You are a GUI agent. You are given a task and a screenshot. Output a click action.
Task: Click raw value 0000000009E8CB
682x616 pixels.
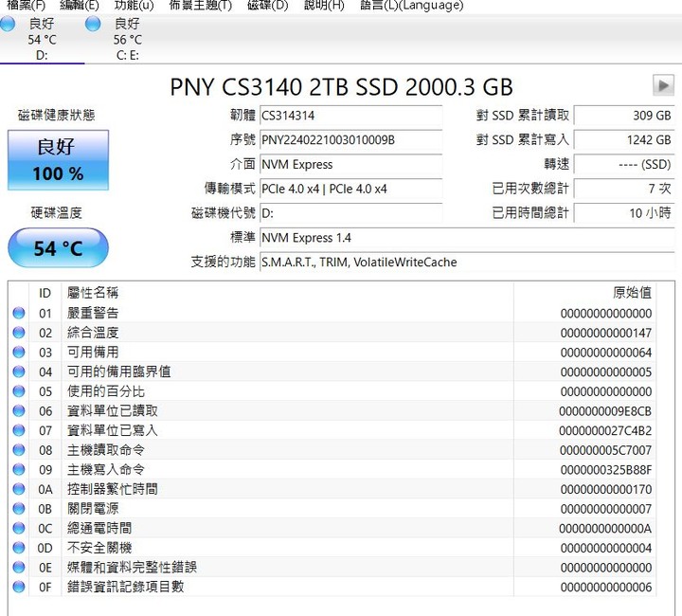click(605, 411)
